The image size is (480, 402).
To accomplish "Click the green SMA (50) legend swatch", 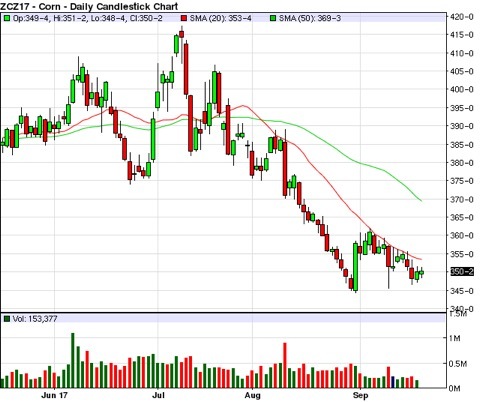I will click(273, 18).
